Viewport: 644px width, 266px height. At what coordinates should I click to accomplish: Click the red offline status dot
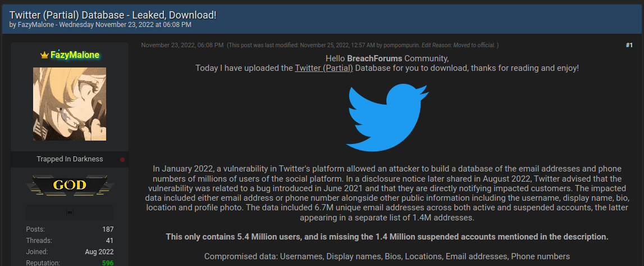pyautogui.click(x=122, y=160)
